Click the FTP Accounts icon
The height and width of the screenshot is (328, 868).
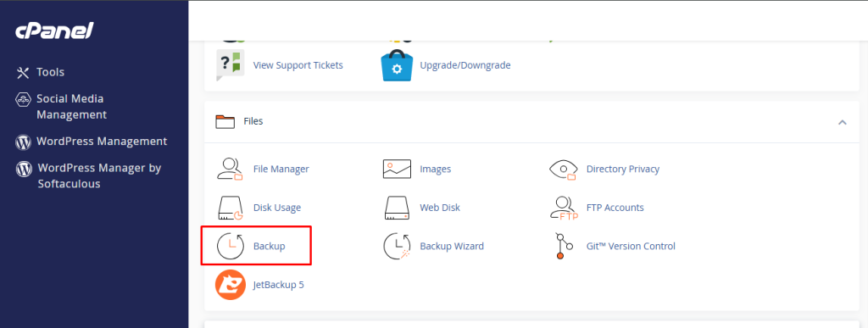tap(564, 208)
